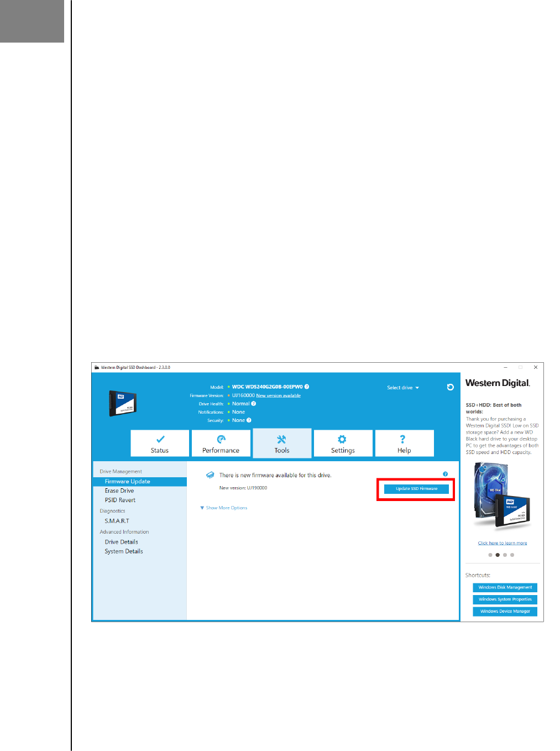Viewport: 560px width, 751px height.
Task: Click the help icon next to Security
Action: (x=249, y=420)
